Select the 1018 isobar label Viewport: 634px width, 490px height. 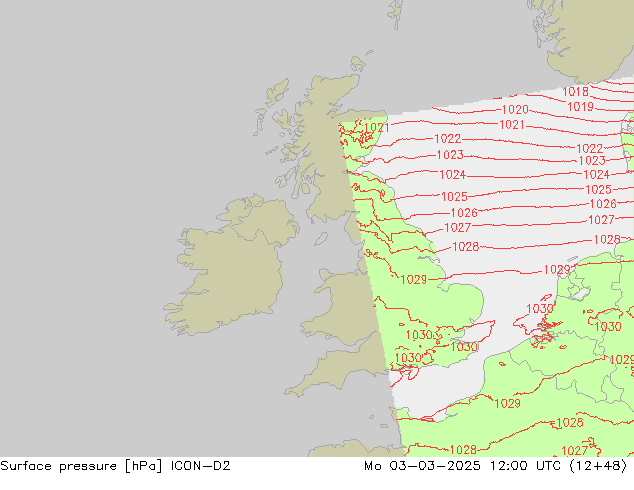pyautogui.click(x=575, y=92)
